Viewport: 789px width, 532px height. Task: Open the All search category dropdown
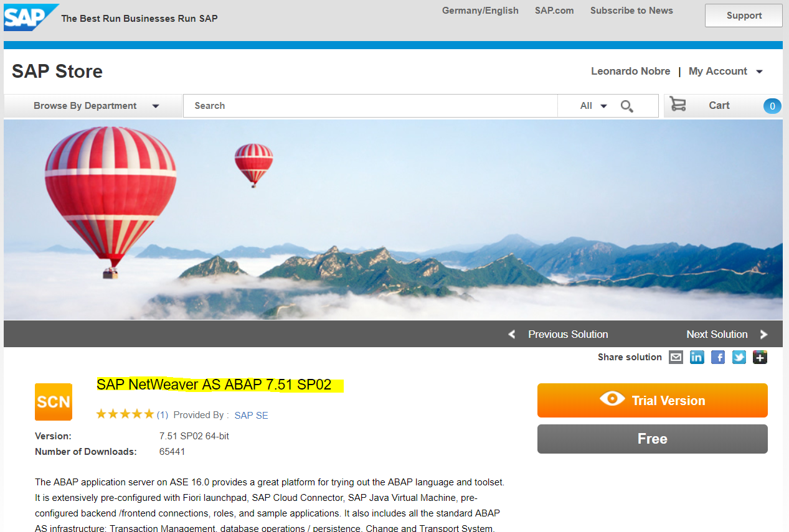[593, 106]
